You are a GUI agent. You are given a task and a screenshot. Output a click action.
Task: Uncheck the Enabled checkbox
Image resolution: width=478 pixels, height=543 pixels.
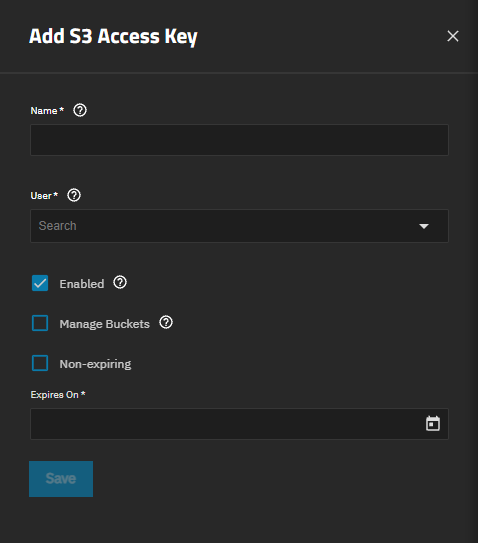coord(40,283)
